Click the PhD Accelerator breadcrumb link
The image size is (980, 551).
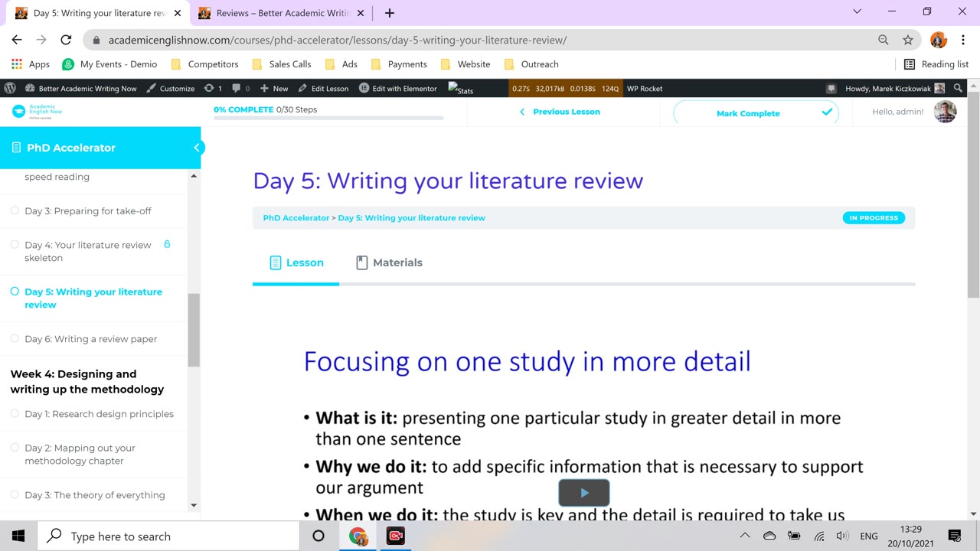(296, 218)
